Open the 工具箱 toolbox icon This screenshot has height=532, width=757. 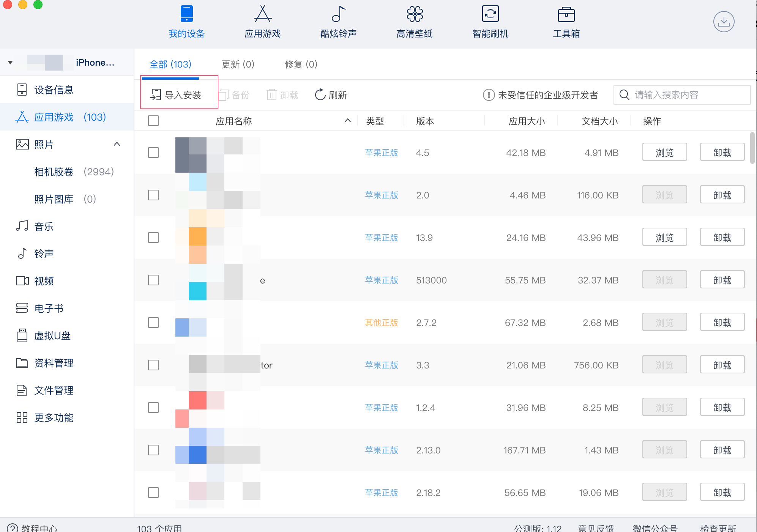pos(566,14)
